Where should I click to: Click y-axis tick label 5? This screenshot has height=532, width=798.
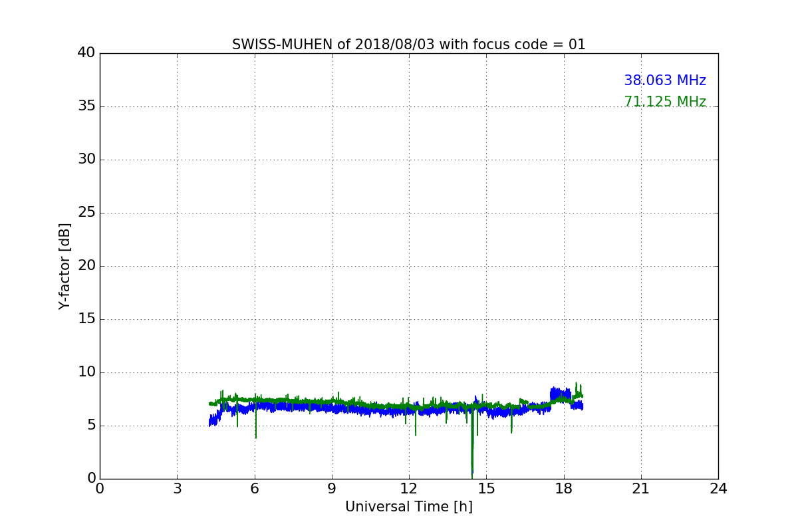(x=91, y=426)
